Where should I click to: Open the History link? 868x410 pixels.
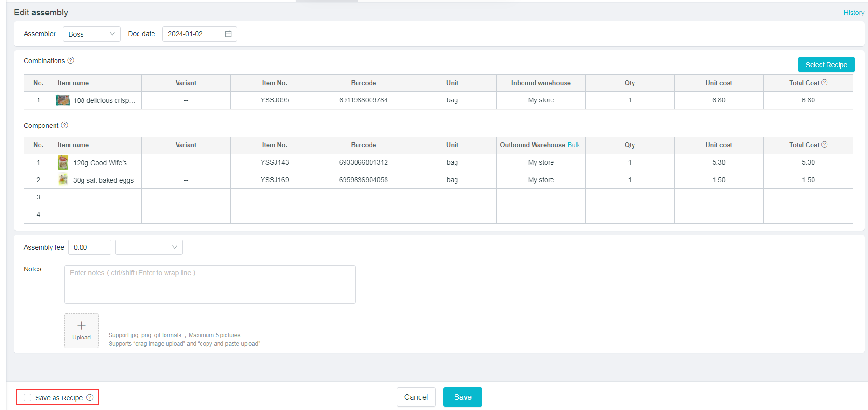[x=854, y=13]
